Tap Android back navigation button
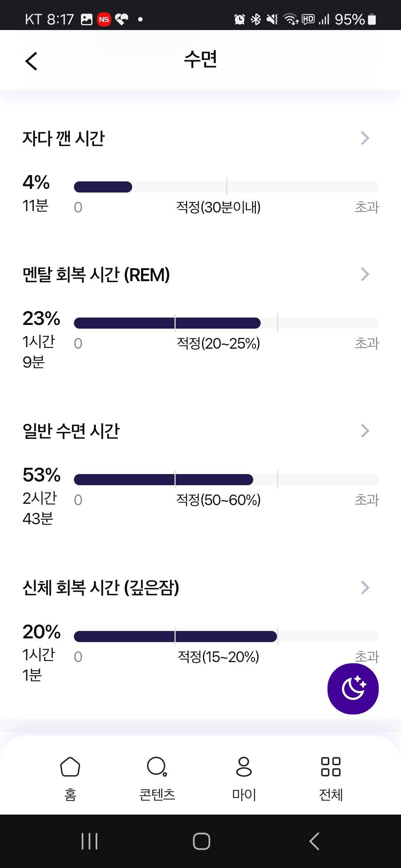401x868 pixels. pyautogui.click(x=314, y=841)
